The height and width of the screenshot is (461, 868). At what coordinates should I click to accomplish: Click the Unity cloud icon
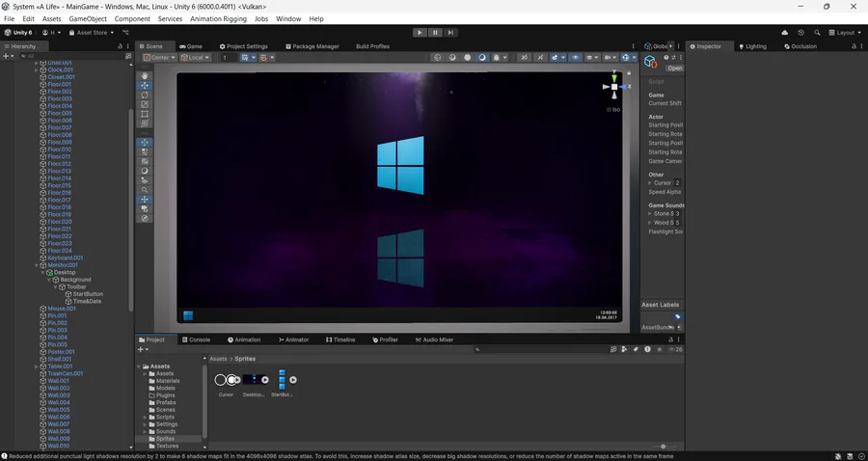[x=785, y=32]
